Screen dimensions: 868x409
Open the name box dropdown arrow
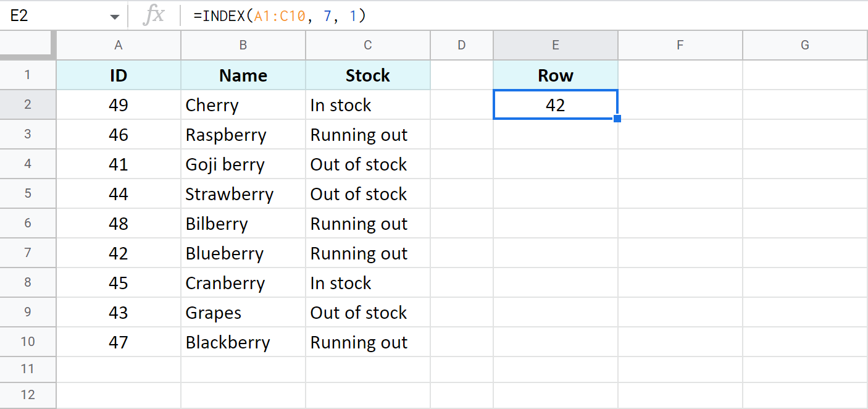coord(115,15)
